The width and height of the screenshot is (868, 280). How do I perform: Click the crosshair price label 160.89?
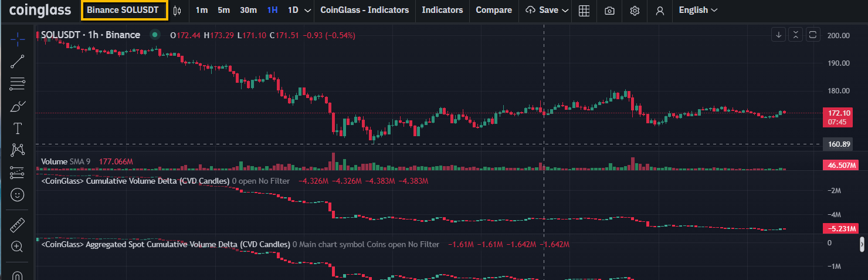[x=837, y=144]
